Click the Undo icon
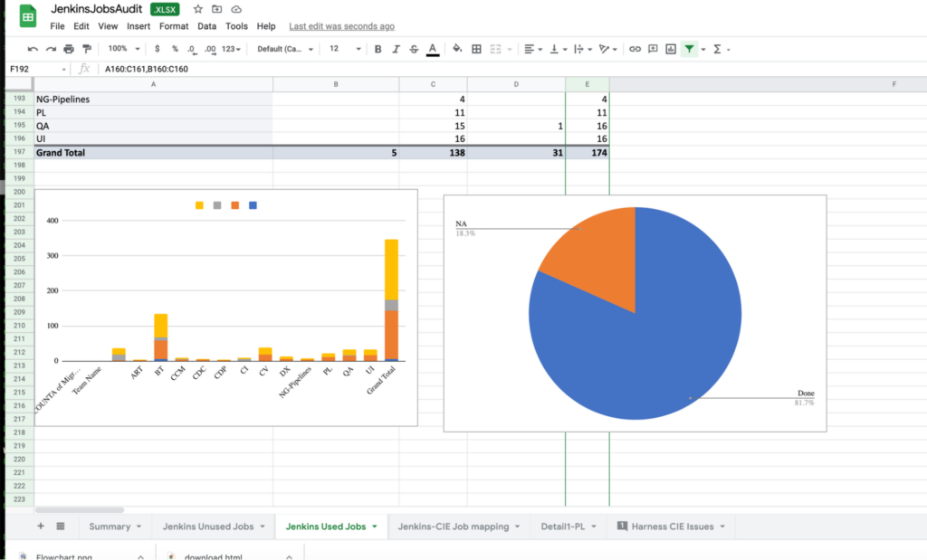 click(x=33, y=49)
